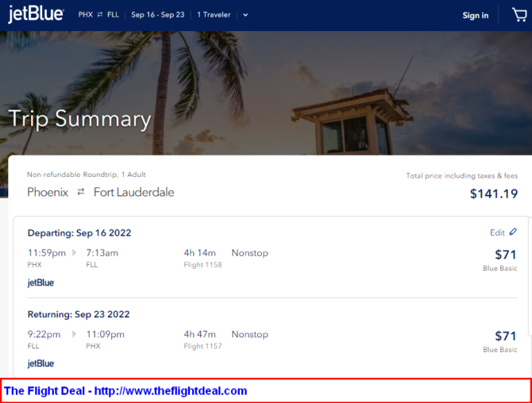Image resolution: width=532 pixels, height=403 pixels.
Task: Click Flight 1157 number
Action: 203,346
